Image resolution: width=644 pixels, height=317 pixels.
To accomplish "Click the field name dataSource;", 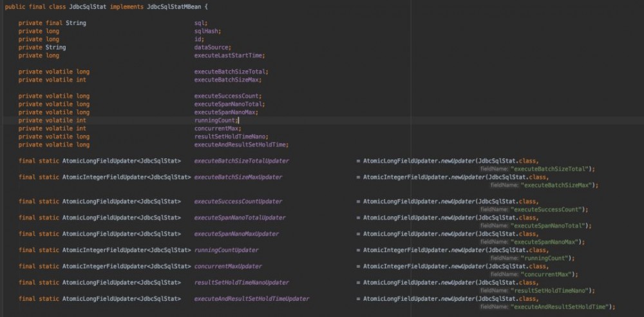I will [213, 48].
